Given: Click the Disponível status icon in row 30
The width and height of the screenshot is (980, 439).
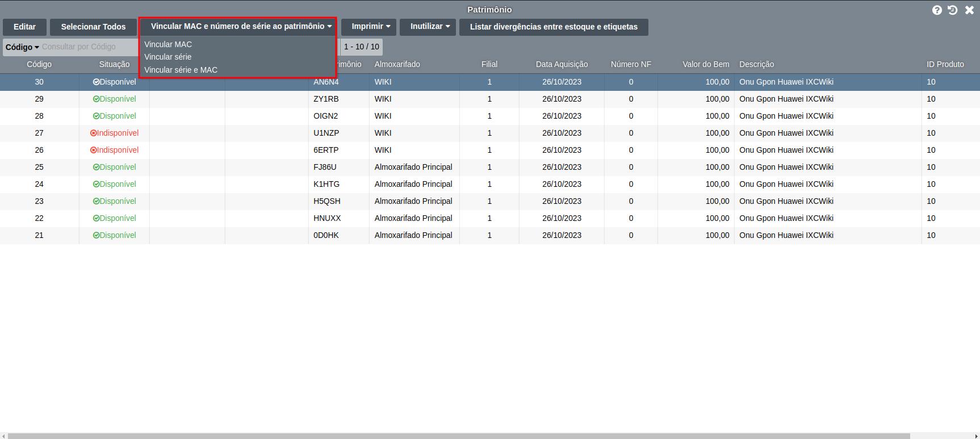Looking at the screenshot, I should tap(96, 82).
